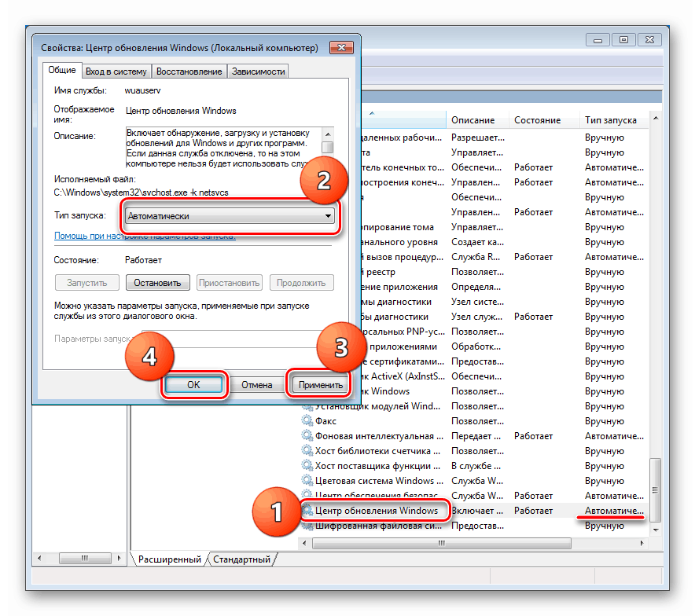
Task: Switch to the Стандартный view tab
Action: 241,560
